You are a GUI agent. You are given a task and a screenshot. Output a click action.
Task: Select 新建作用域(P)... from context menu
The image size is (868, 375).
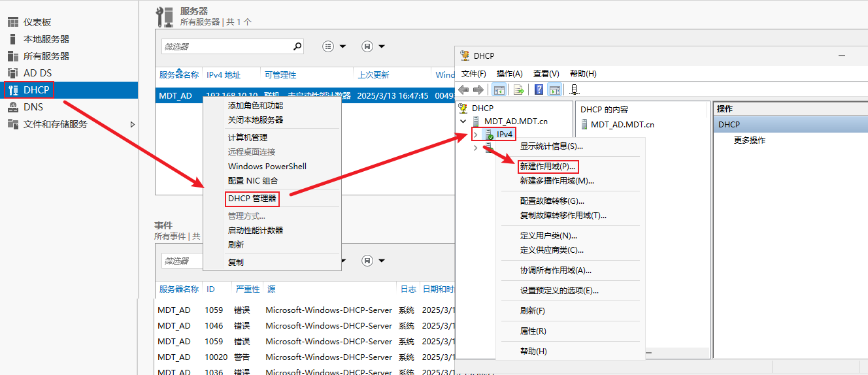547,167
